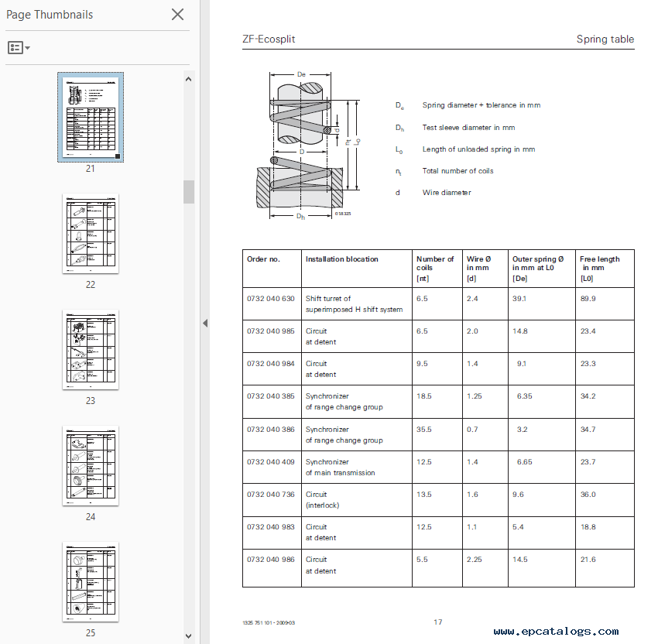This screenshot has width=658, height=644.
Task: Click order number 0732 040 385
Action: pos(271,396)
